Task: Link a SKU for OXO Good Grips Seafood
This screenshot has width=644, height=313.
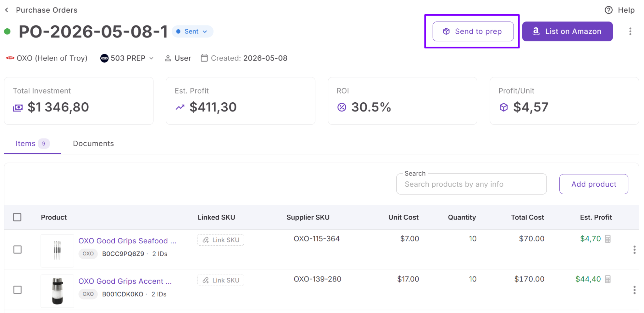Action: 221,240
